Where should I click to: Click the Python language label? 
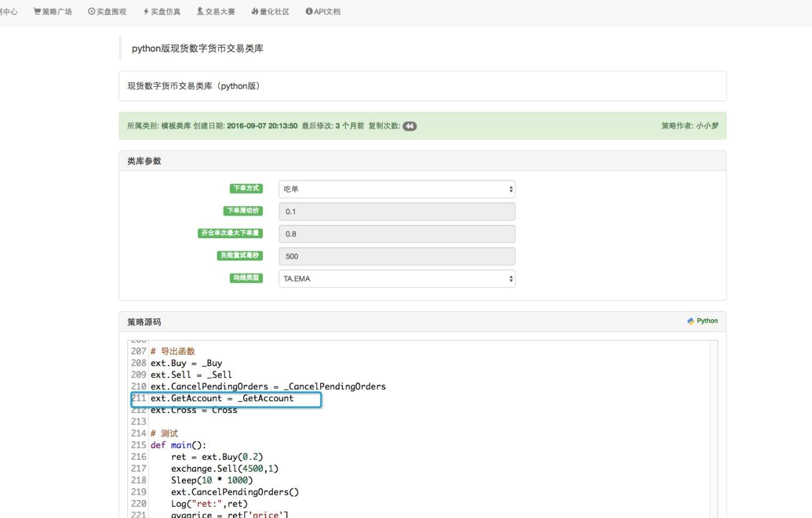(703, 321)
